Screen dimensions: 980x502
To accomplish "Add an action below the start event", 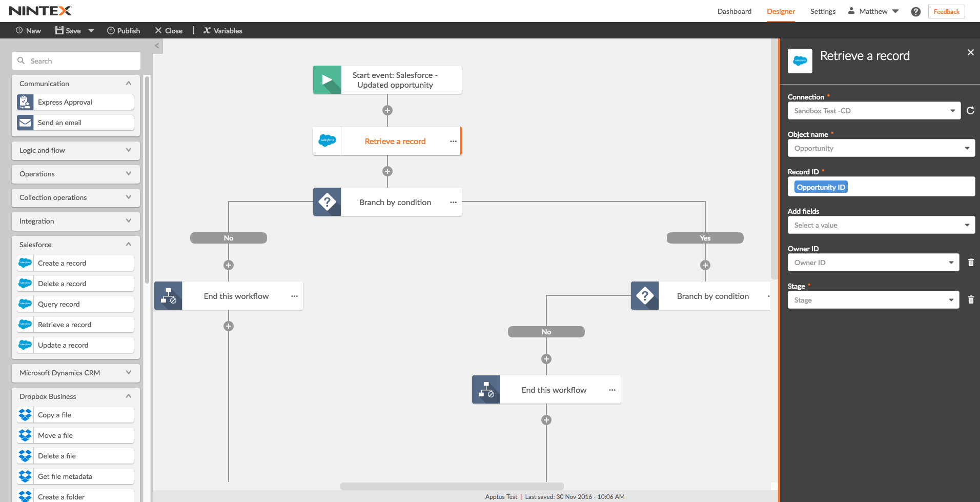I will 387,110.
